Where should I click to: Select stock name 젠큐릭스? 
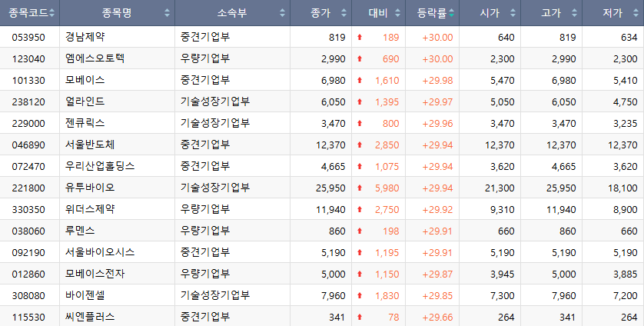(85, 123)
